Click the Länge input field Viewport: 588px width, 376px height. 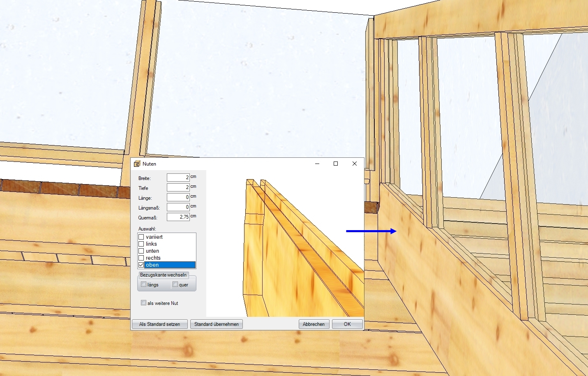coord(178,197)
